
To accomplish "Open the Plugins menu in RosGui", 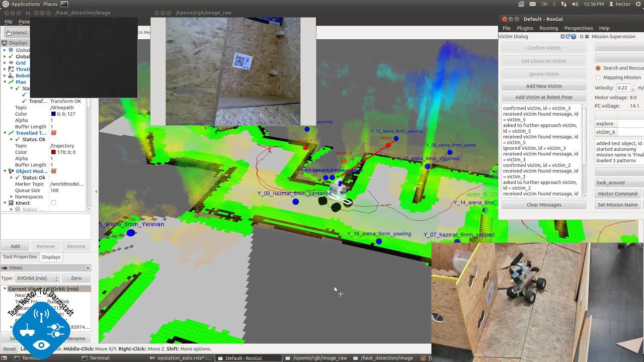I will pos(525,28).
